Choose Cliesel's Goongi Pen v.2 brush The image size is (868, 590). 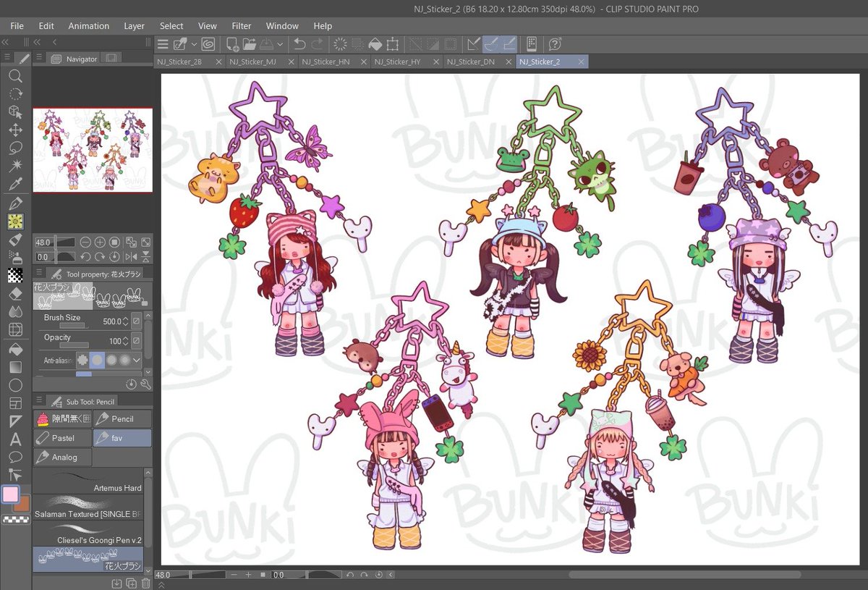click(88, 533)
